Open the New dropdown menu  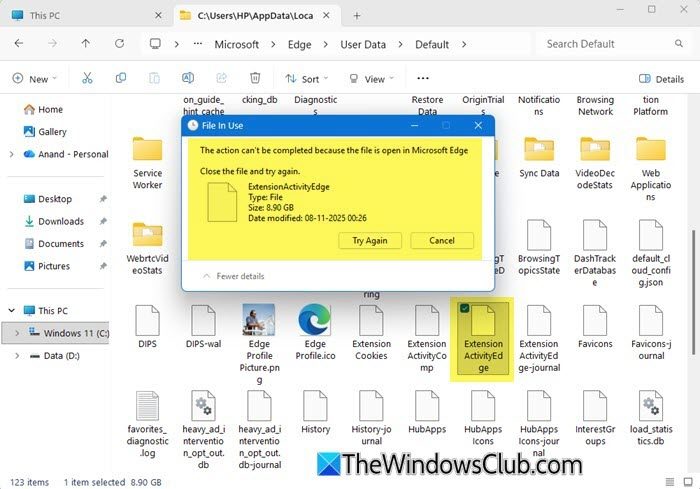35,79
